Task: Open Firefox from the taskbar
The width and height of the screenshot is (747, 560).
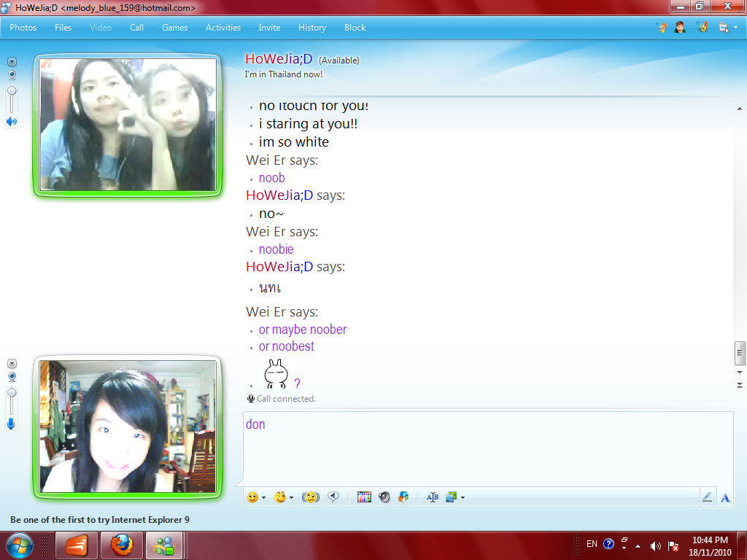Action: [x=122, y=545]
